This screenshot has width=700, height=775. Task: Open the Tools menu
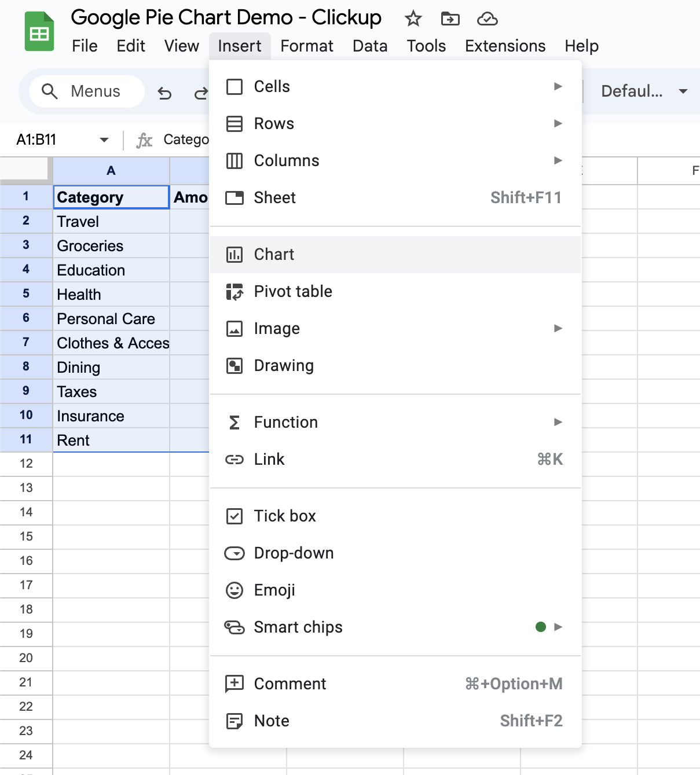(x=426, y=46)
